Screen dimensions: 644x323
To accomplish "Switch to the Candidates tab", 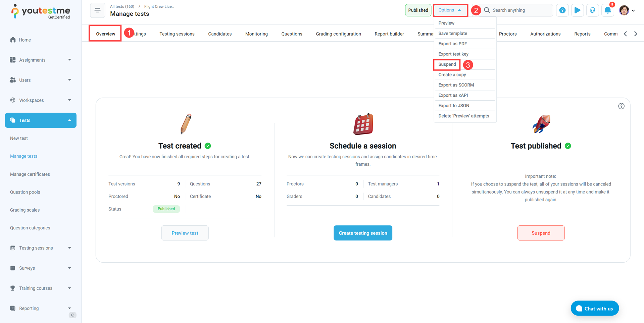I will pos(220,34).
